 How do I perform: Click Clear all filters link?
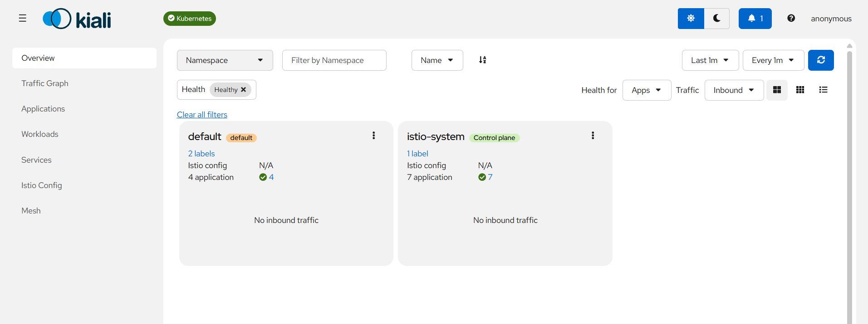pyautogui.click(x=202, y=115)
